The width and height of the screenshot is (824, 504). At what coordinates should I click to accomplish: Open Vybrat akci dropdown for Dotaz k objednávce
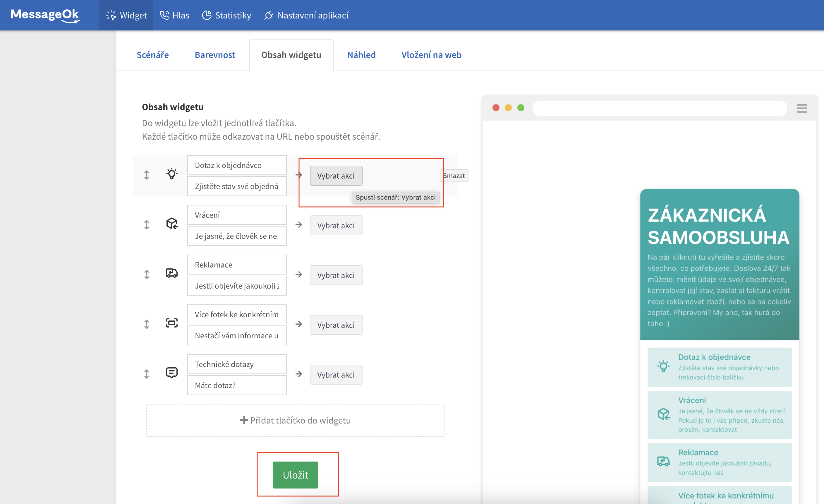(x=336, y=176)
